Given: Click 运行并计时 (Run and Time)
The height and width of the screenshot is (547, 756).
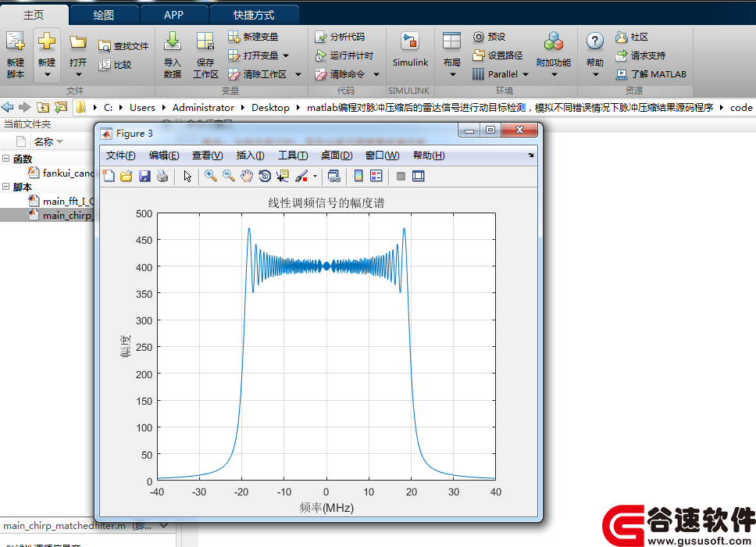Looking at the screenshot, I should 344,55.
